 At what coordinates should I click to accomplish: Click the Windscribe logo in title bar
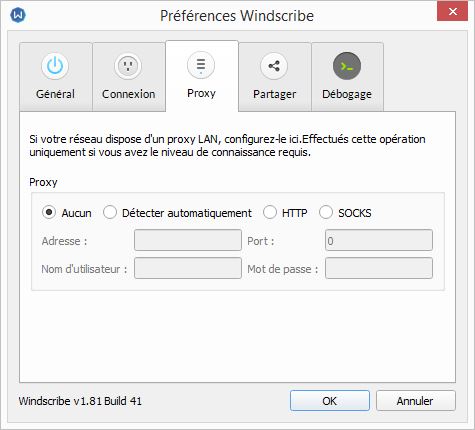pyautogui.click(x=18, y=15)
